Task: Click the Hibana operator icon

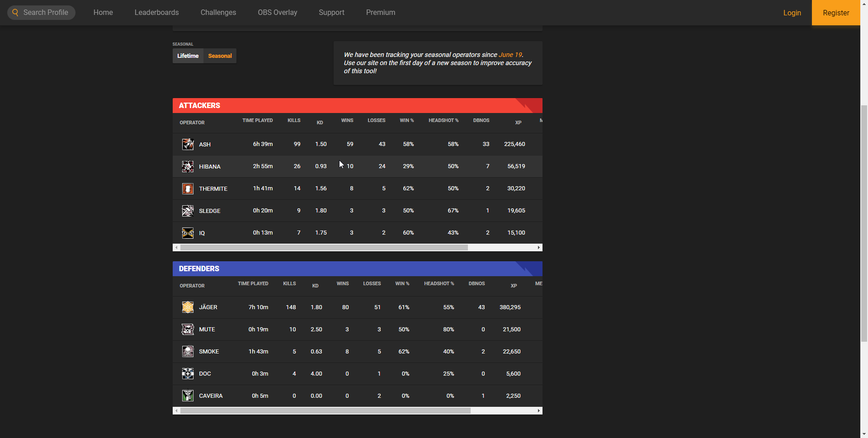Action: pyautogui.click(x=188, y=166)
